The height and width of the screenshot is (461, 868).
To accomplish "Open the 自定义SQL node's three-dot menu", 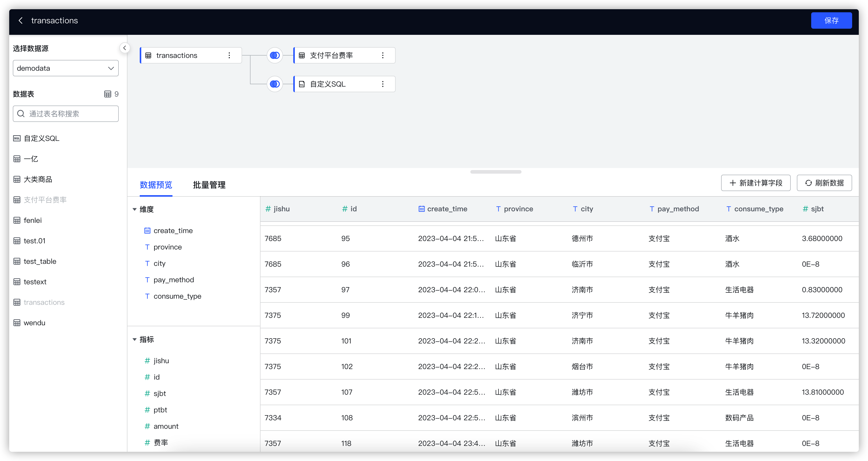I will [x=383, y=84].
